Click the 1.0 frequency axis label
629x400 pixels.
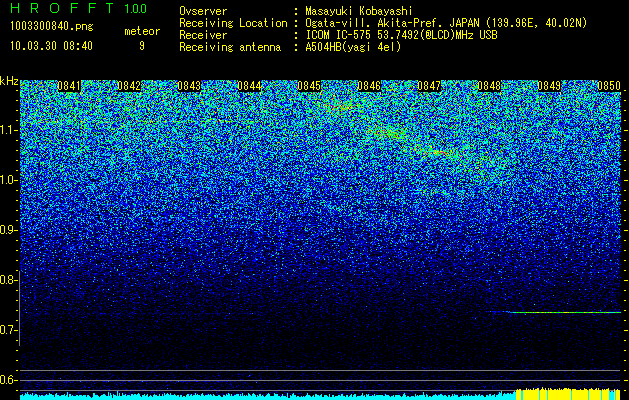coord(8,180)
